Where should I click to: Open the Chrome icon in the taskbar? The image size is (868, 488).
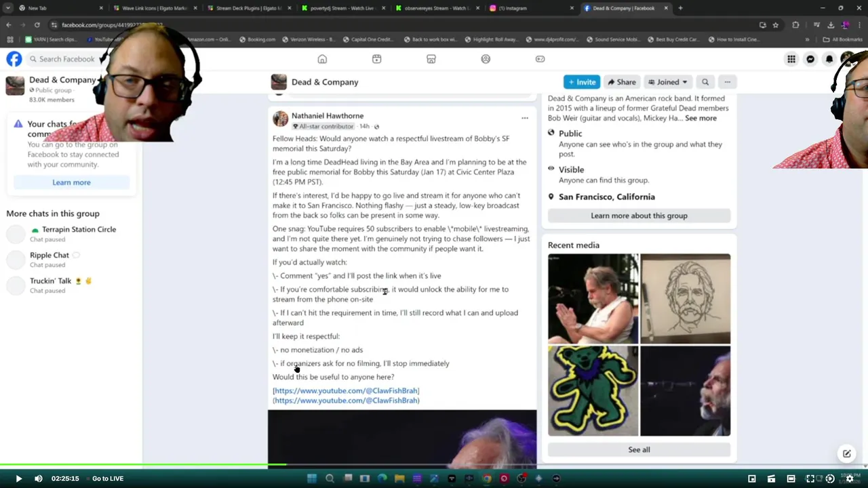point(486,479)
